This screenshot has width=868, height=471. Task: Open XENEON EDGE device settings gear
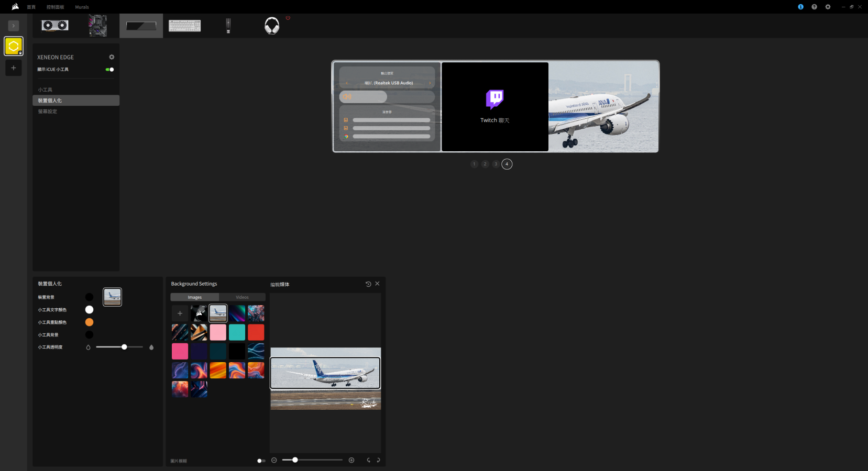point(112,57)
